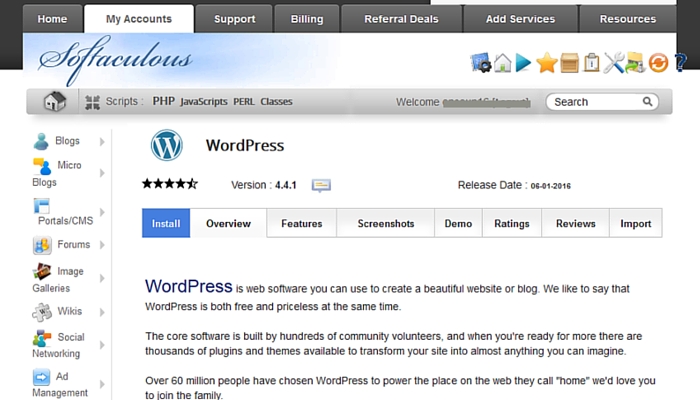Viewport: 700px width, 400px height.
Task: Open the Support navigation tab
Action: coord(234,19)
